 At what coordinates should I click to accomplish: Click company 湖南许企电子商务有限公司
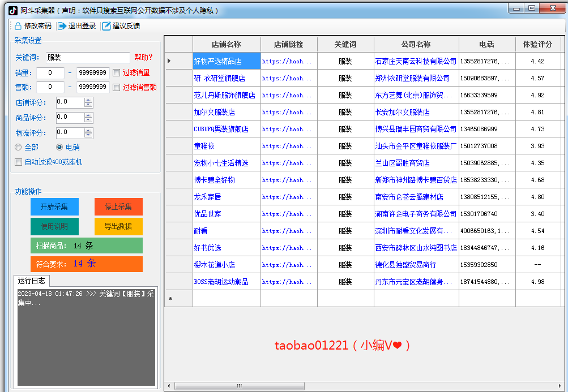pos(416,214)
